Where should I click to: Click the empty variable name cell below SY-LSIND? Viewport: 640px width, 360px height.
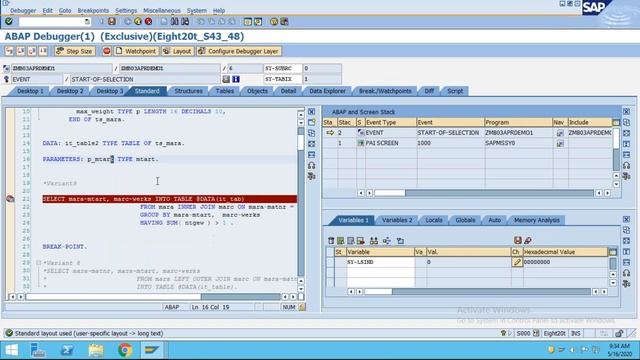pyautogui.click(x=380, y=272)
